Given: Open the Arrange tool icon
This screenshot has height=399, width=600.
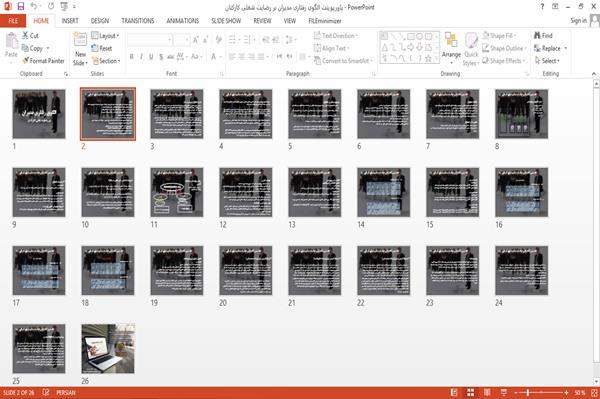Looking at the screenshot, I should click(451, 41).
